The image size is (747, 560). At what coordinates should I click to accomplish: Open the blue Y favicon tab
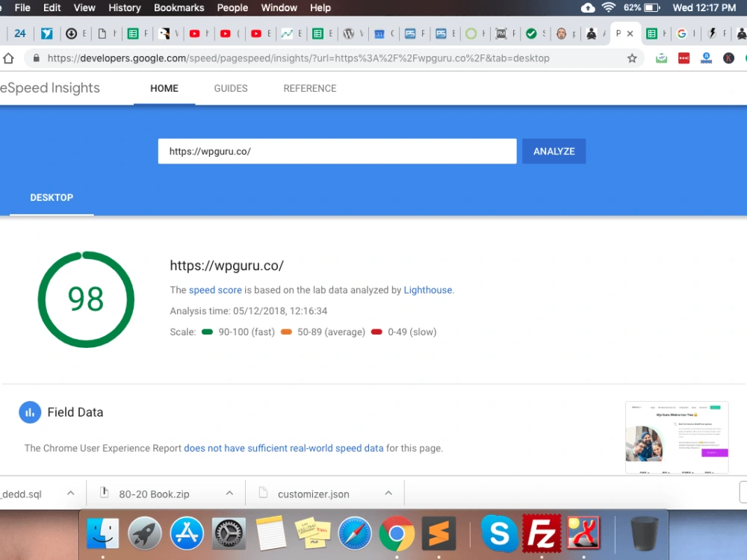(x=46, y=34)
